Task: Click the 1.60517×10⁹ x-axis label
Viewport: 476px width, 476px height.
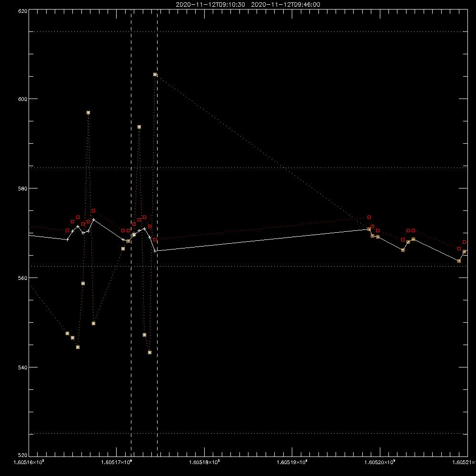Action: [x=117, y=462]
